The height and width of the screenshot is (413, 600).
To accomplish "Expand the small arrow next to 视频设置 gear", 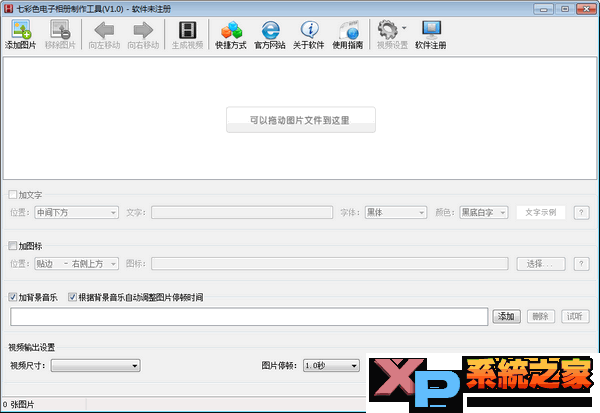I will point(404,28).
